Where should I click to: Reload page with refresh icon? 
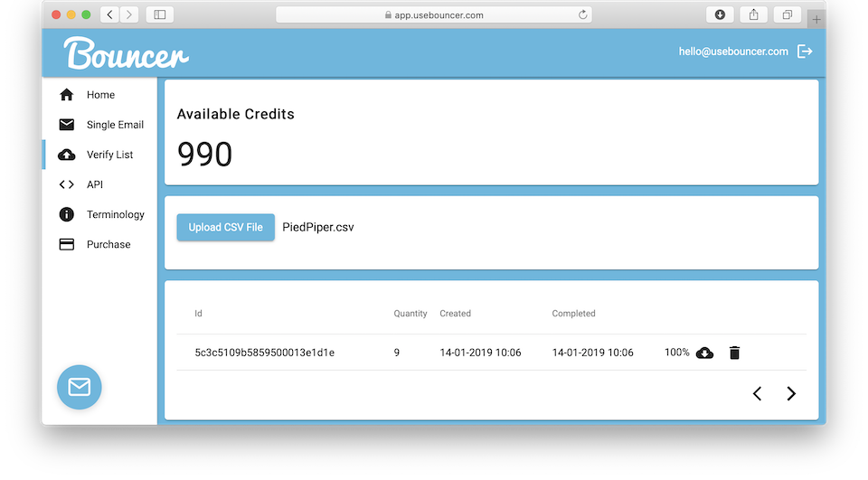coord(582,15)
